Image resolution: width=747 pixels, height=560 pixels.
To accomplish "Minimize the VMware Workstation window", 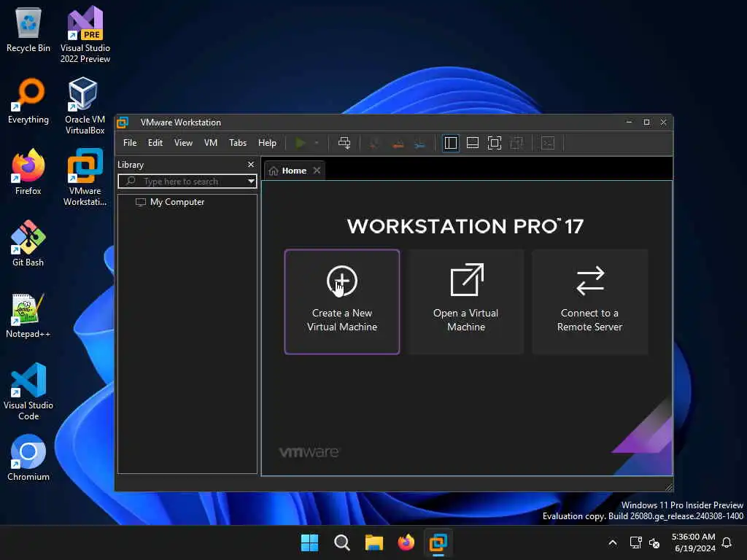I will tap(629, 122).
